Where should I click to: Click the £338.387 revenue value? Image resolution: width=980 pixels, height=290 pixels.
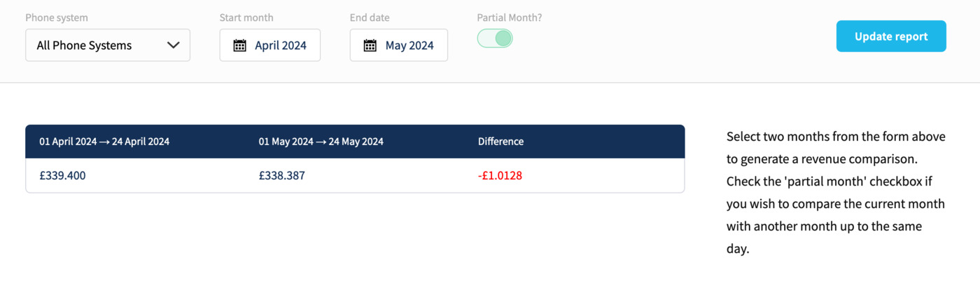pos(282,176)
